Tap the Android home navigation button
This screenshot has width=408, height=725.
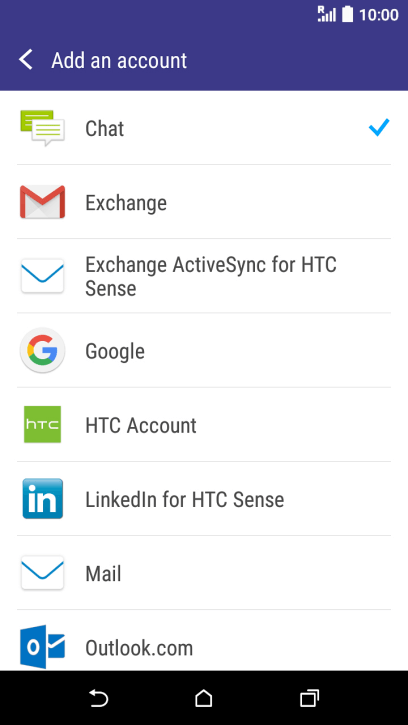tap(204, 698)
